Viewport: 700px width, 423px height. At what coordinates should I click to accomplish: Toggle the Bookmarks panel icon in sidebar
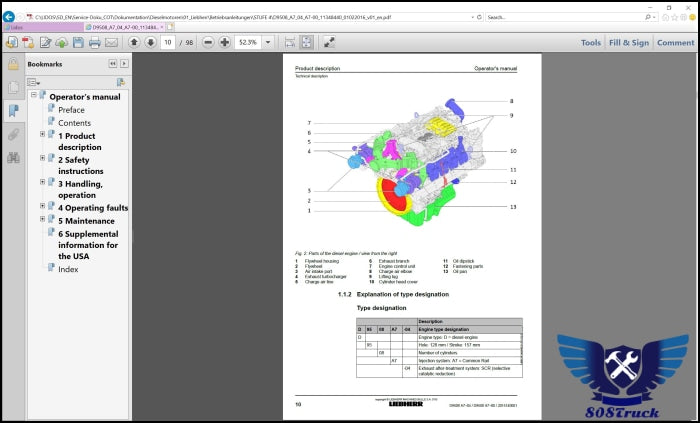[x=13, y=110]
